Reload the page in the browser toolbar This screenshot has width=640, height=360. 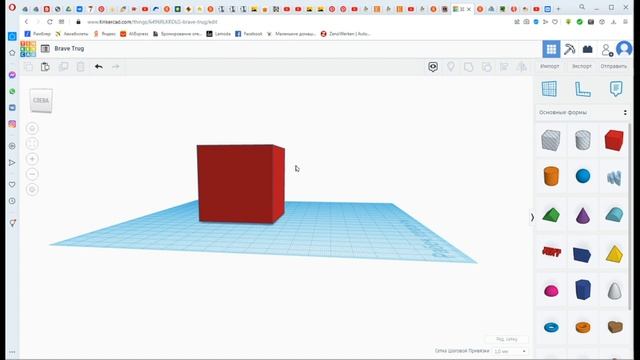pos(50,22)
